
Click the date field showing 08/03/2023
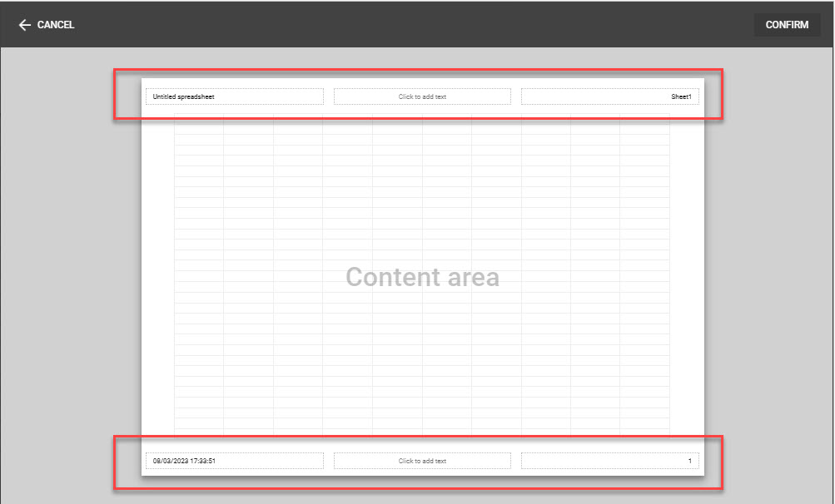coord(234,460)
